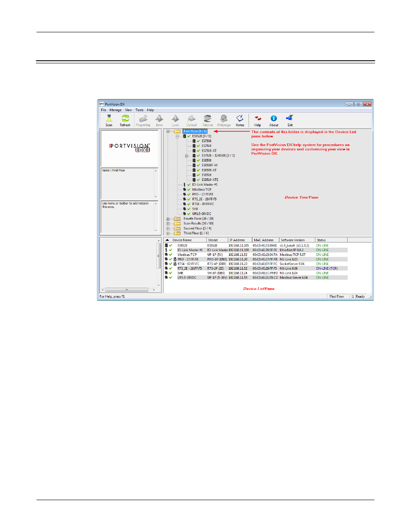Open Notes from the toolbar
The width and height of the screenshot is (411, 532).
(240, 121)
